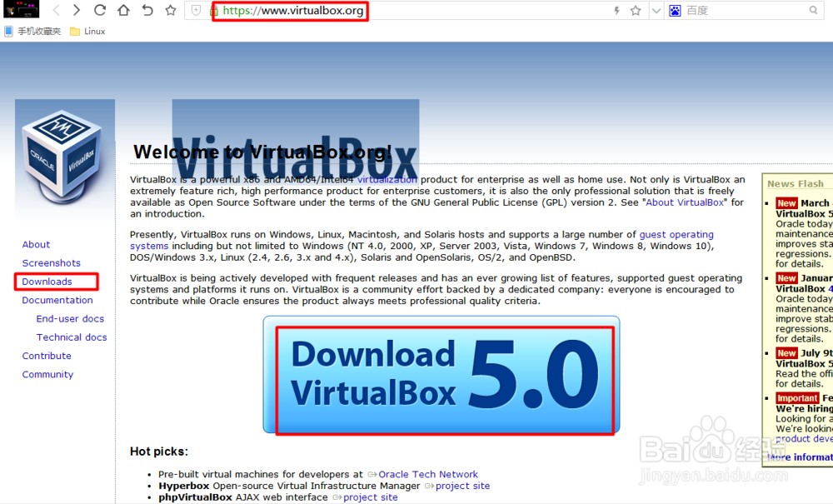Open the Oracle Tech Network link
The width and height of the screenshot is (833, 504).
(428, 474)
